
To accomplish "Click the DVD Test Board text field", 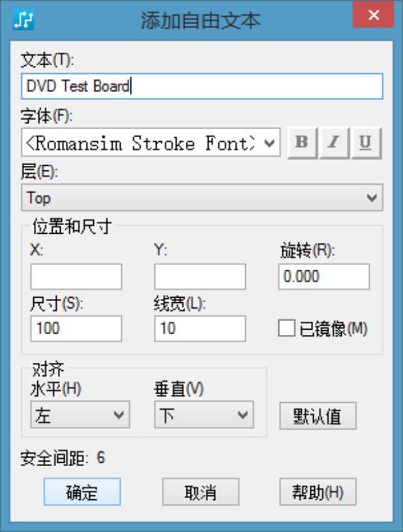I will point(202,86).
